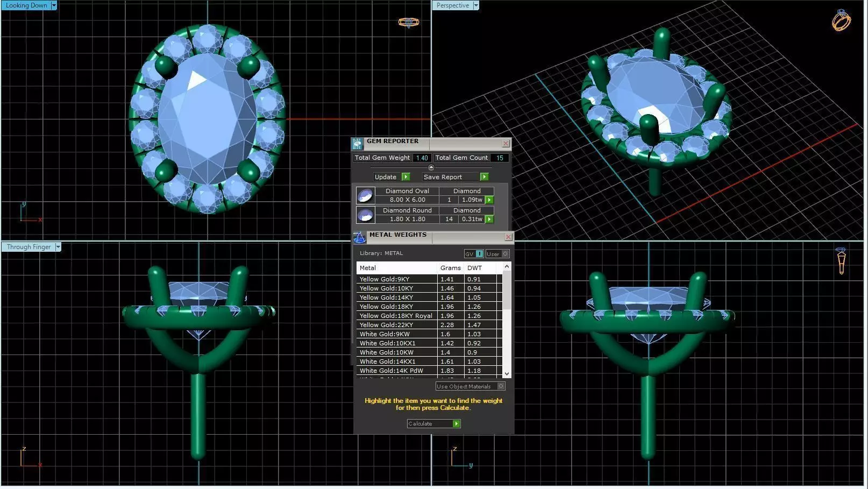Click the round diamond count 14
Viewport: 868px width, 489px height.
(449, 219)
